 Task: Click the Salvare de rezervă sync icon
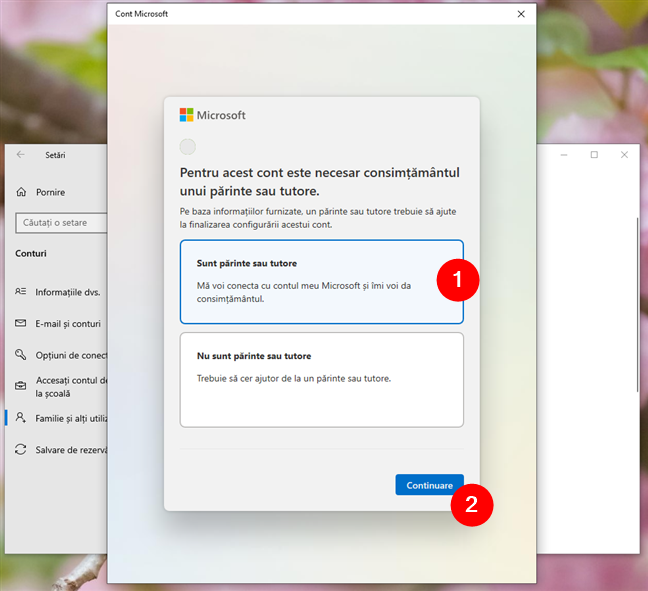(21, 450)
